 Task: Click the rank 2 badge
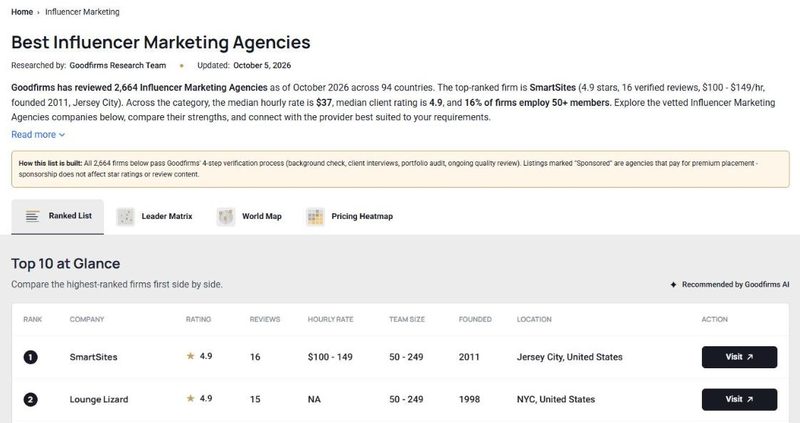pyautogui.click(x=31, y=400)
